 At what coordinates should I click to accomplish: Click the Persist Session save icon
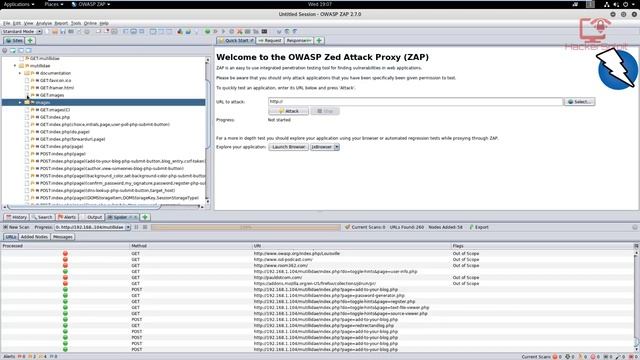63,31
